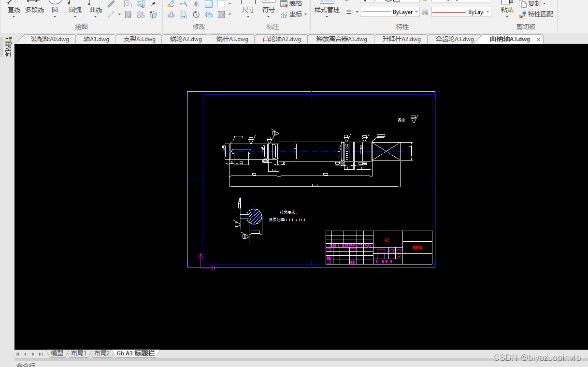Switch to 释放离合器A3.dwg tab
588x367 pixels.
tap(342, 39)
